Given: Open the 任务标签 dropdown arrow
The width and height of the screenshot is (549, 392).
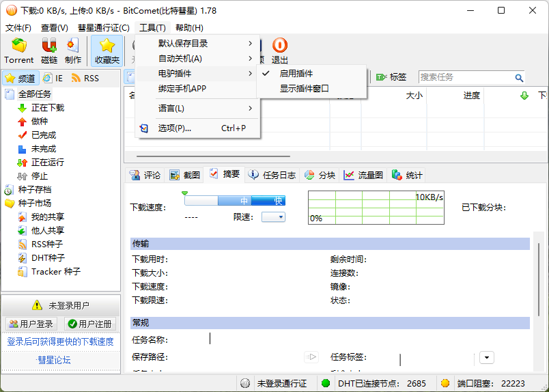Looking at the screenshot, I should [x=486, y=357].
